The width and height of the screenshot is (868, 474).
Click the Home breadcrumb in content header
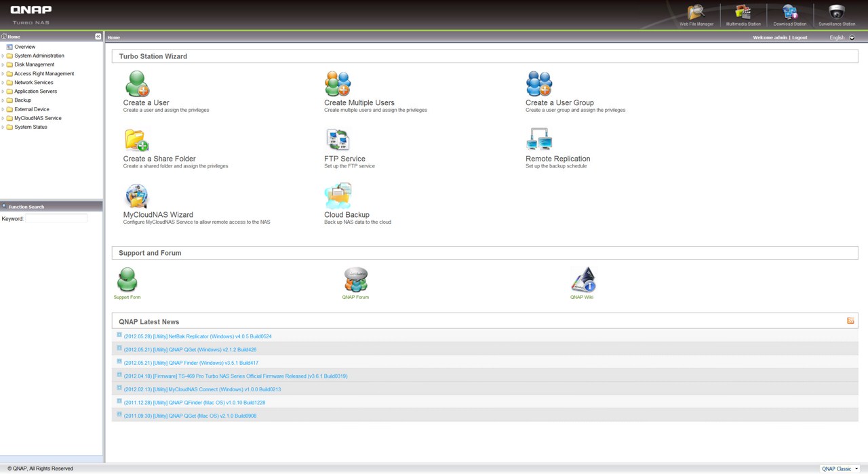(114, 37)
